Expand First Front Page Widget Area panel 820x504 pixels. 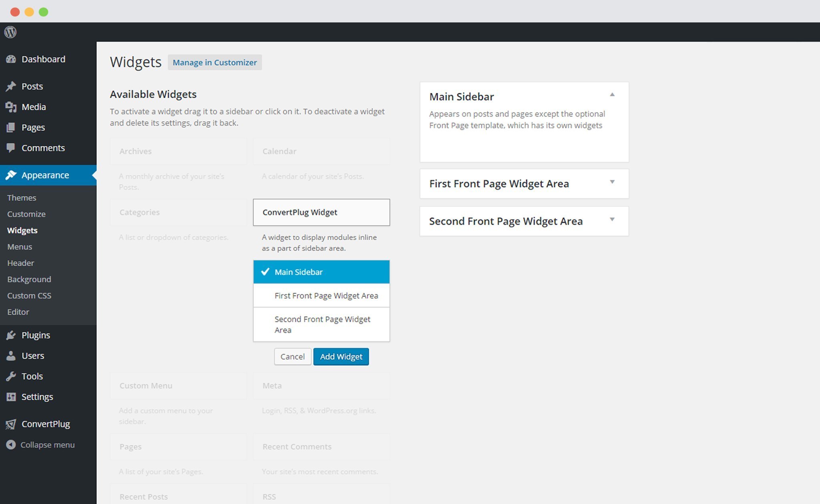point(612,182)
